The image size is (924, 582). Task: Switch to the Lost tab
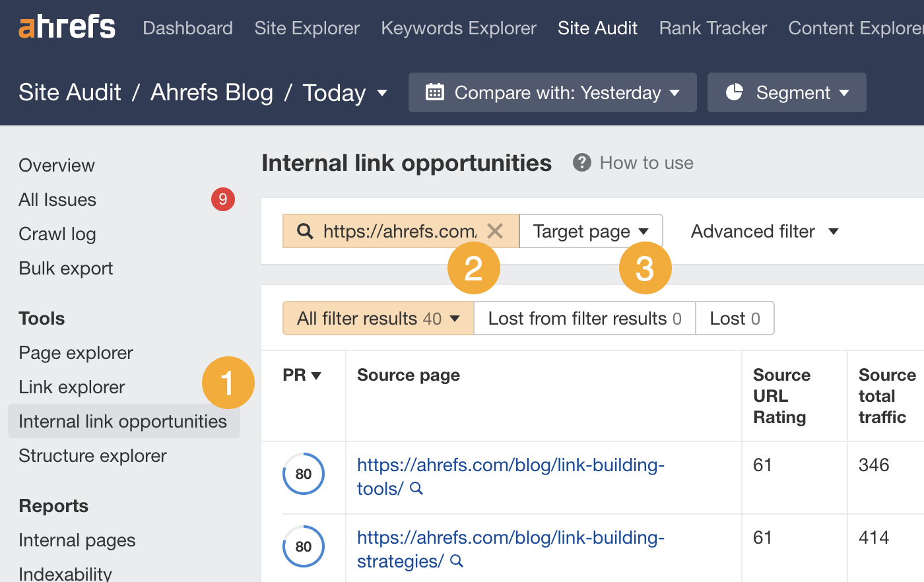coord(735,318)
